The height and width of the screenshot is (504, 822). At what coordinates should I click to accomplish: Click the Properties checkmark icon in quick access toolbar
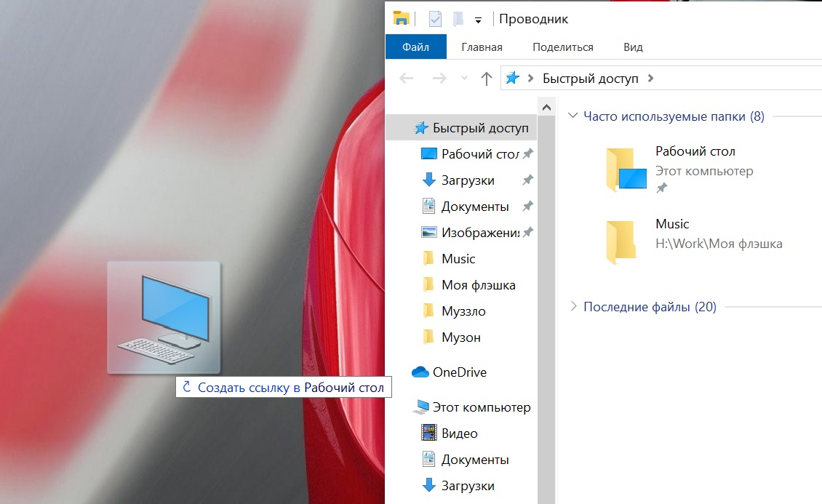coord(435,20)
